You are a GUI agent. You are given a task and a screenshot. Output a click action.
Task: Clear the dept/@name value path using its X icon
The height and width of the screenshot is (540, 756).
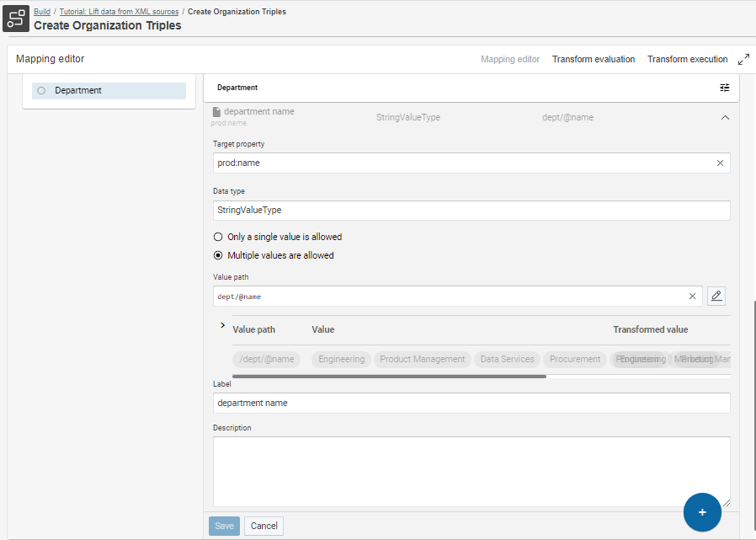click(692, 296)
